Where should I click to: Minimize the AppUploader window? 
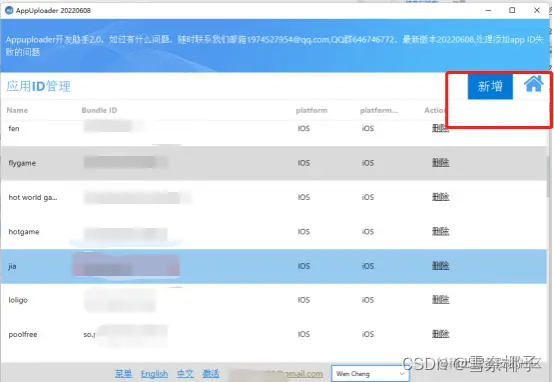coord(488,10)
